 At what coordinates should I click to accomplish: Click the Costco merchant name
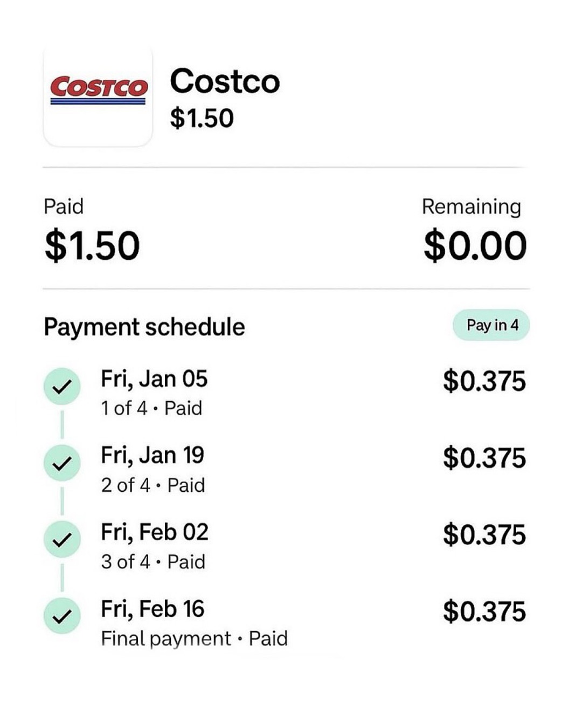(225, 81)
